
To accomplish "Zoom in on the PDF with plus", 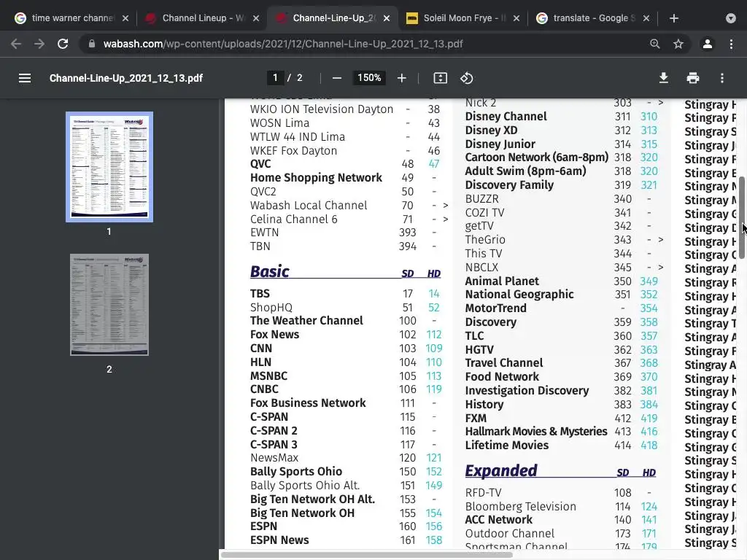I will [x=402, y=78].
